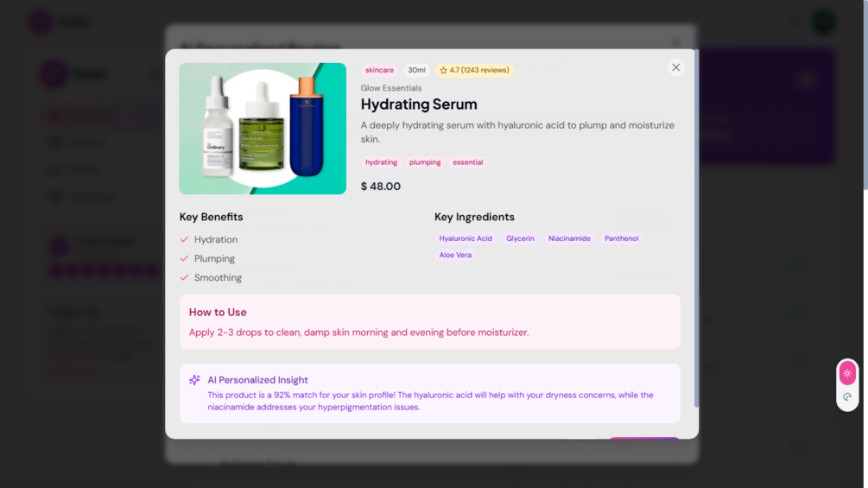Click the 92% match insight text
Viewport: 868px width, 488px height.
point(430,401)
